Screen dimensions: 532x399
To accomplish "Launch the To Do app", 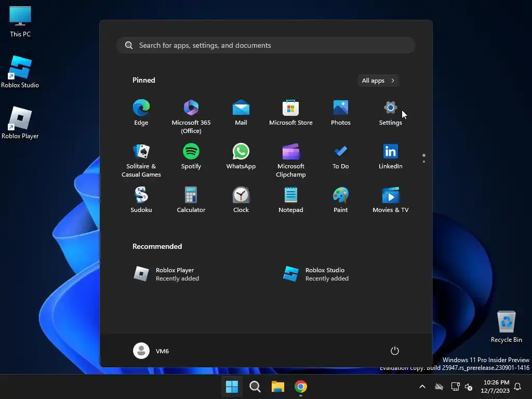I will pyautogui.click(x=341, y=157).
